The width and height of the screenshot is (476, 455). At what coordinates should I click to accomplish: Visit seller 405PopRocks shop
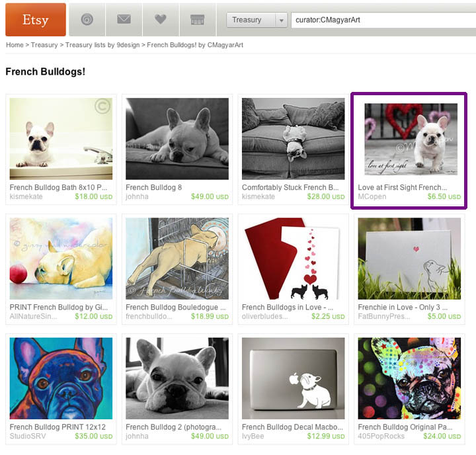click(x=381, y=436)
